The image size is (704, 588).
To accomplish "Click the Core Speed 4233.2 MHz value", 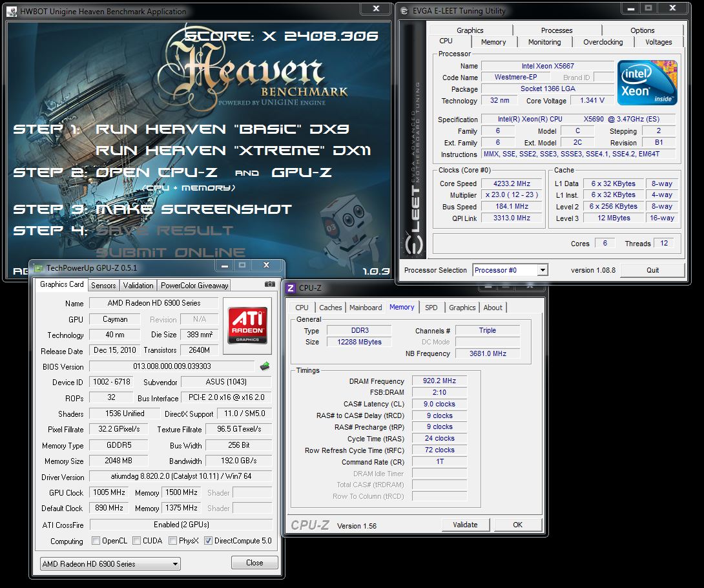I will [x=512, y=184].
